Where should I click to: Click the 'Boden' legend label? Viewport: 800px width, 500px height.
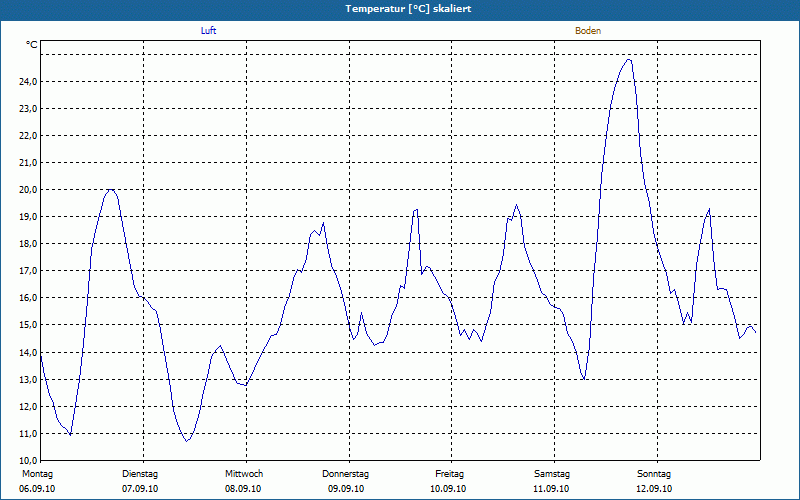point(588,31)
